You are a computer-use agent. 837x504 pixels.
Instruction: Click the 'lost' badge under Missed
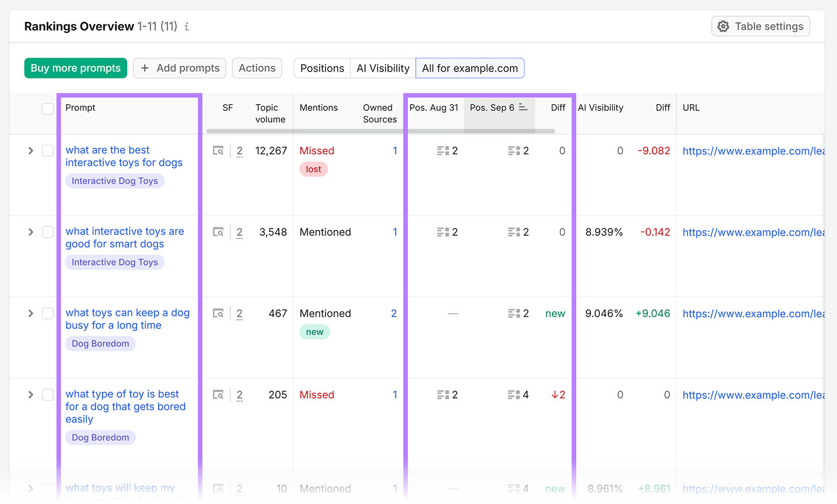[313, 169]
